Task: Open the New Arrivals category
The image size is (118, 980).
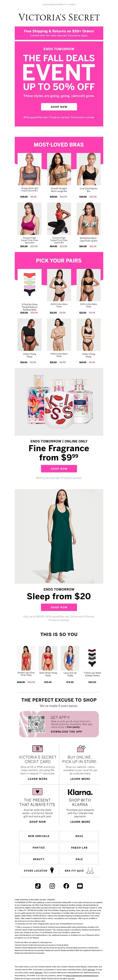Action: 38,836
